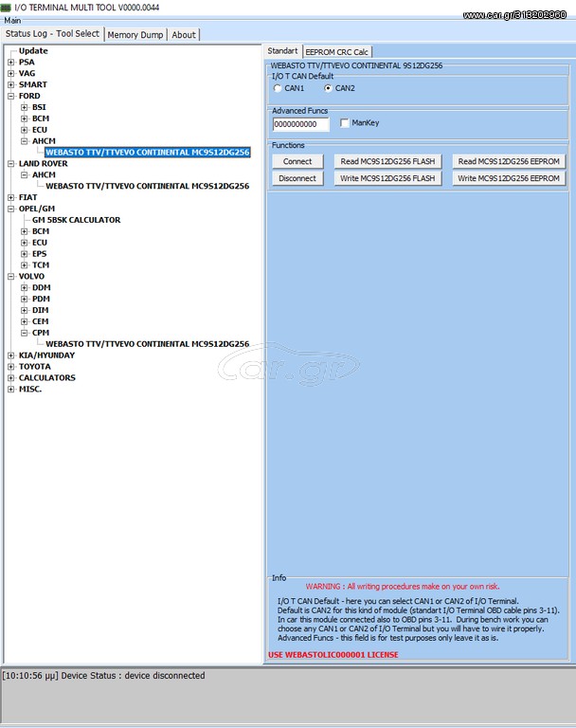Select the Standart tab
This screenshot has width=576, height=728.
tap(282, 51)
